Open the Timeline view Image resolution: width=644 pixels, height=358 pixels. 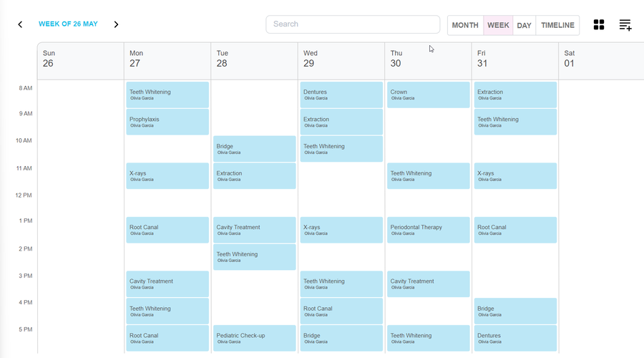click(557, 25)
